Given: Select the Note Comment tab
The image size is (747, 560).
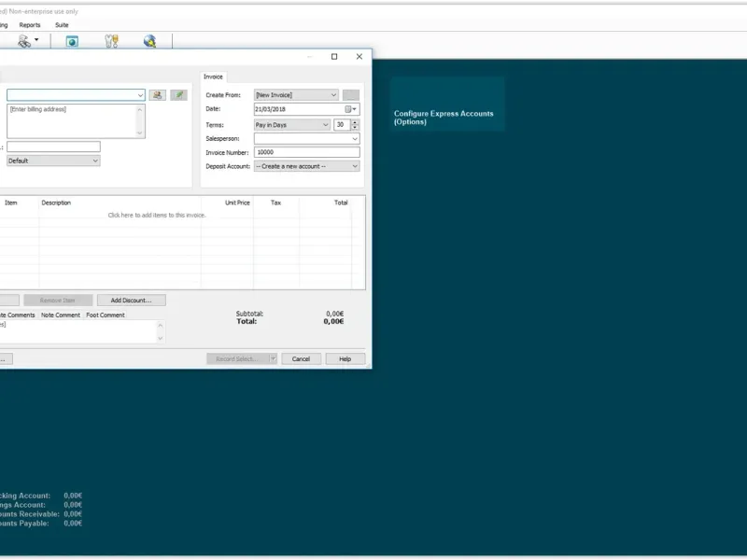Looking at the screenshot, I should 61,315.
